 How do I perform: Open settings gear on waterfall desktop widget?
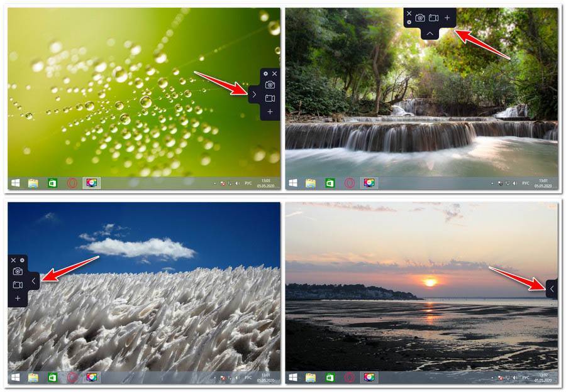[409, 22]
